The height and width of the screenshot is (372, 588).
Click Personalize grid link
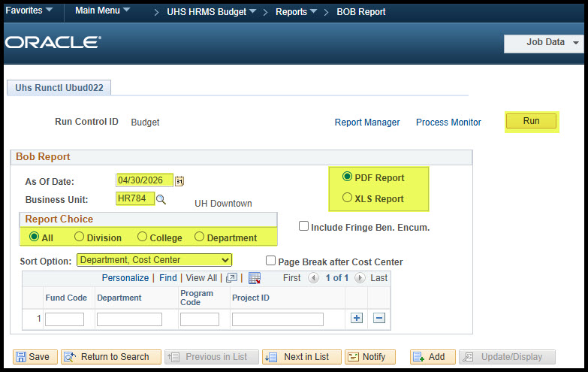coord(125,278)
